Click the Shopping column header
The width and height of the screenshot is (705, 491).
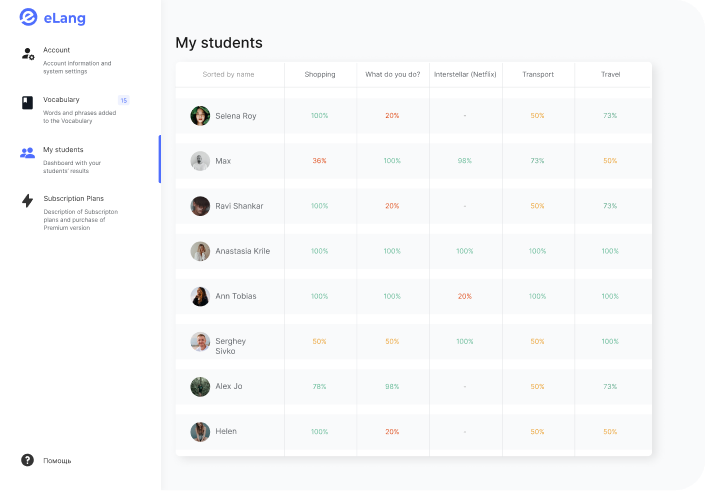(320, 74)
